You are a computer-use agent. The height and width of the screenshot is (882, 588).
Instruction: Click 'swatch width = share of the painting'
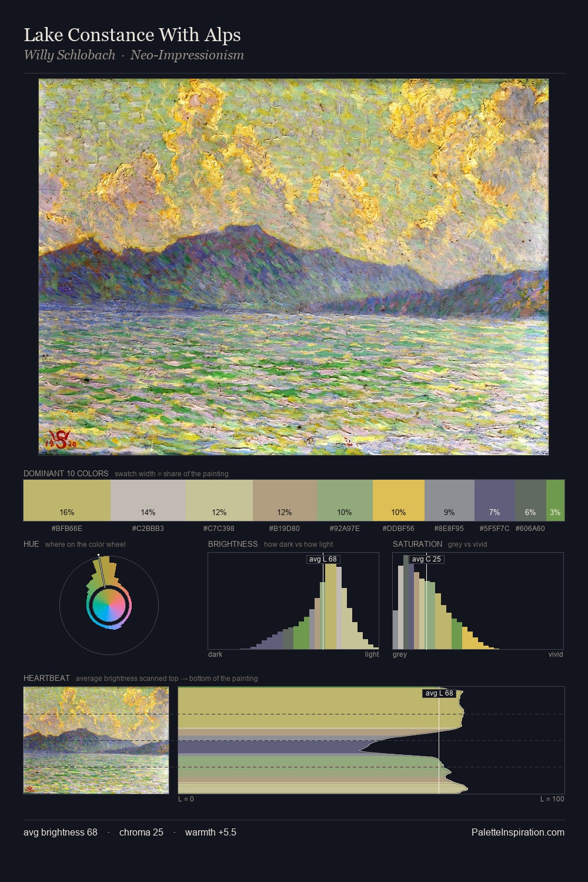tap(172, 474)
